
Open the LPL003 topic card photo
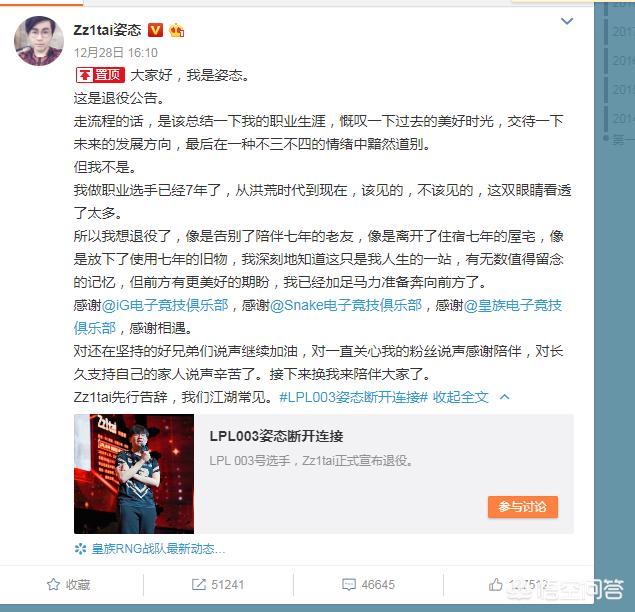click(x=134, y=473)
